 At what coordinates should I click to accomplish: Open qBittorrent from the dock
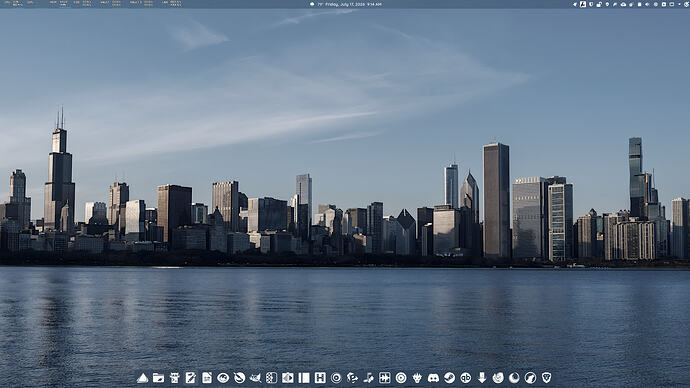tap(466, 377)
